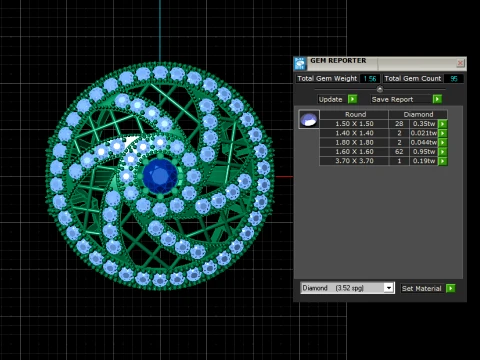
Task: Click the Total Gem Weight value field
Action: [370, 79]
